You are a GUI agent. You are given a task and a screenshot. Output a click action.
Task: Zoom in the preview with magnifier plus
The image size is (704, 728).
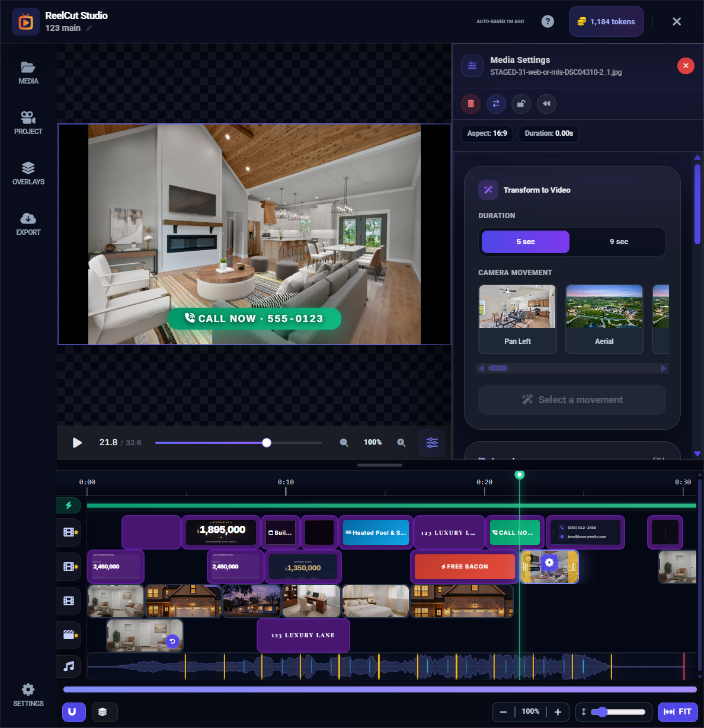point(401,443)
